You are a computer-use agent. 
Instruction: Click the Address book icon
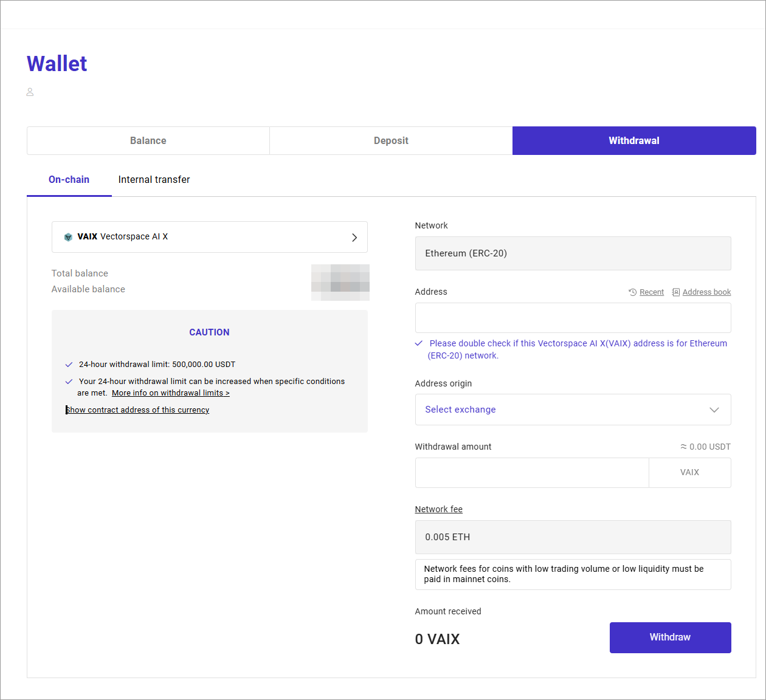click(x=676, y=292)
